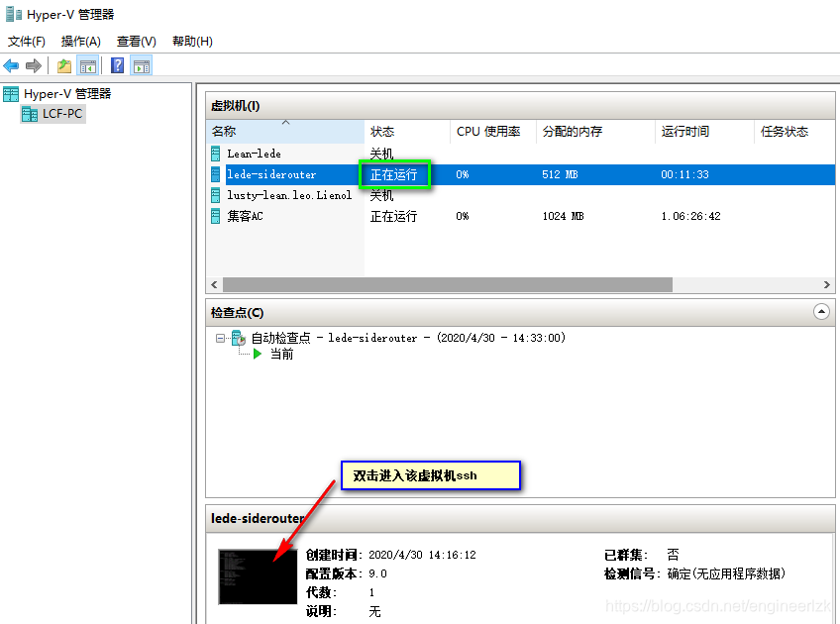Collapse the 检查点 panel with the round arrow
The height and width of the screenshot is (624, 840).
pyautogui.click(x=821, y=311)
